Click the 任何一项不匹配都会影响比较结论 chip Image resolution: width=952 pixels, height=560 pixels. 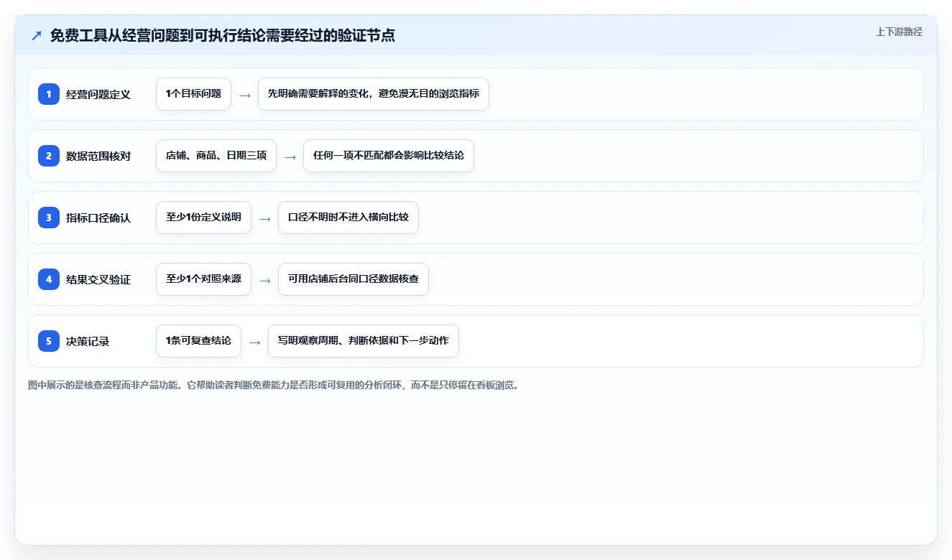tap(389, 156)
